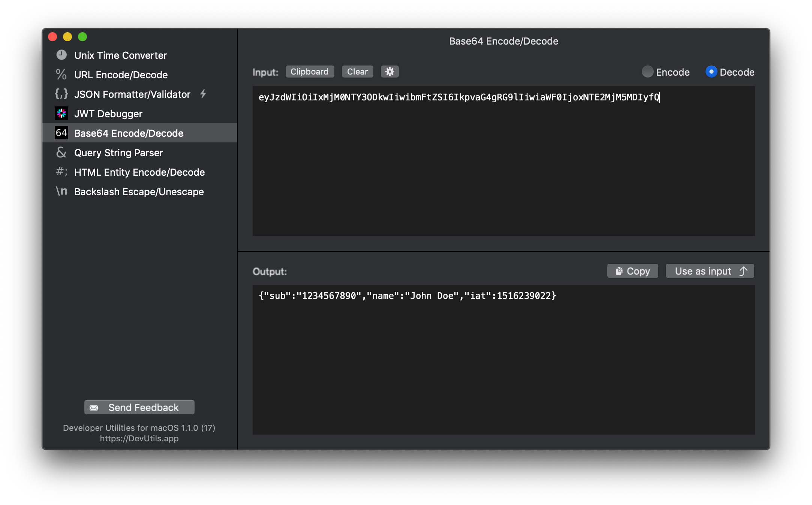This screenshot has width=812, height=505.
Task: Click the URL Encode/Decode percent icon
Action: coord(61,75)
